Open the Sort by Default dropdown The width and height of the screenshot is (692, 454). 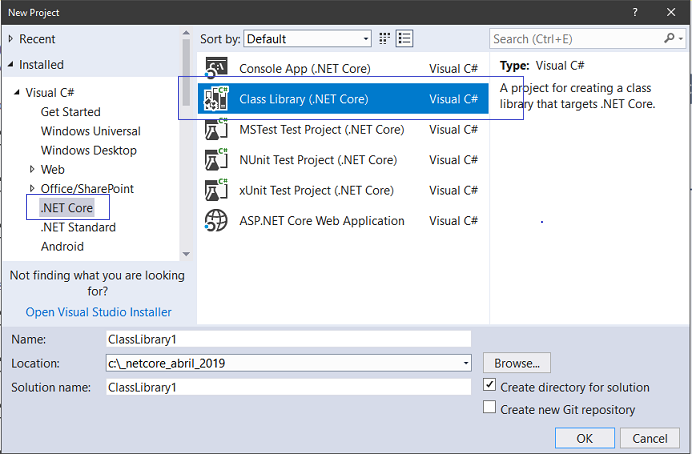(308, 39)
